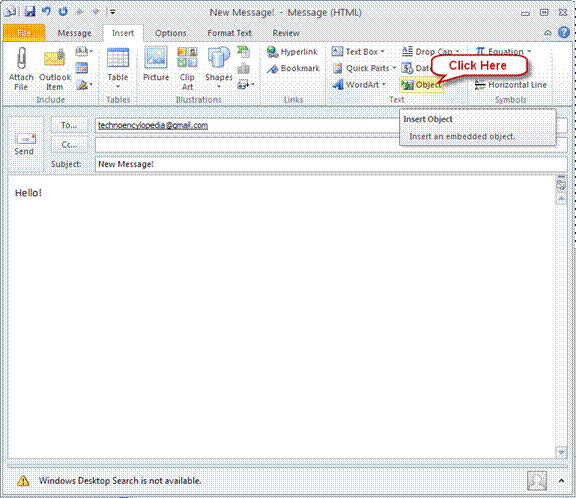Viewport: 576px width, 498px height.
Task: Click into the Subject field
Action: (331, 164)
